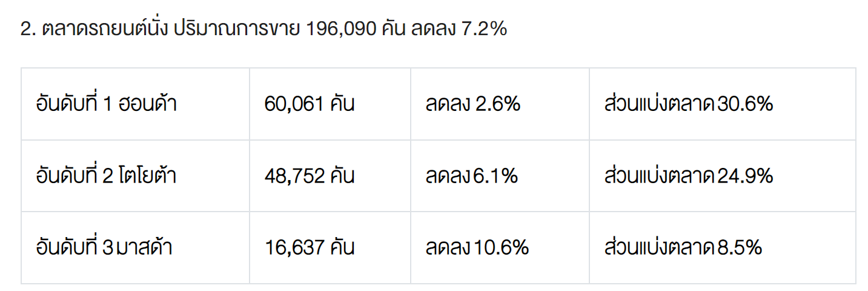868x291 pixels.
Task: Select the '16,637 คัน' sales cell
Action: click(x=309, y=247)
